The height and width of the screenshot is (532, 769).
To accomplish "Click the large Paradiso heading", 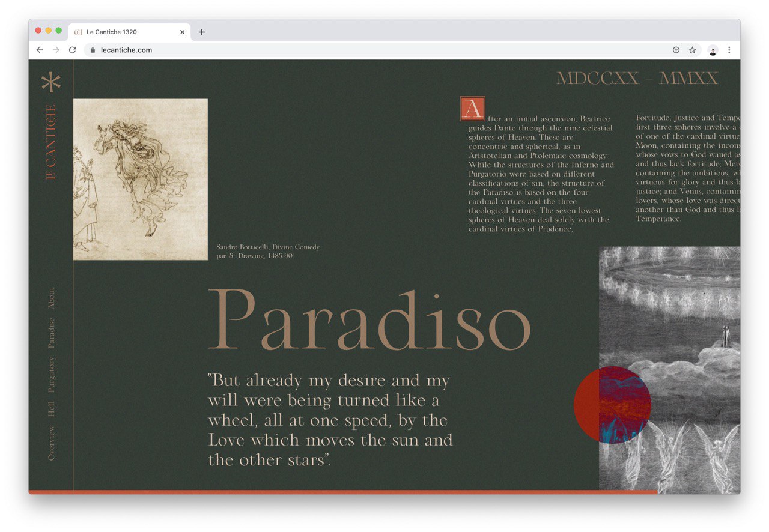I will [369, 319].
